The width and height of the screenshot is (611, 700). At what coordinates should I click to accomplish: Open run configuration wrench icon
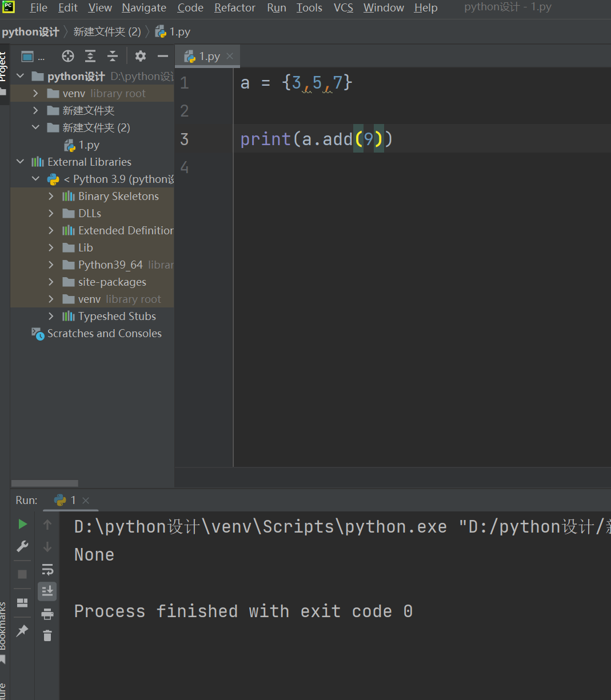pyautogui.click(x=22, y=546)
